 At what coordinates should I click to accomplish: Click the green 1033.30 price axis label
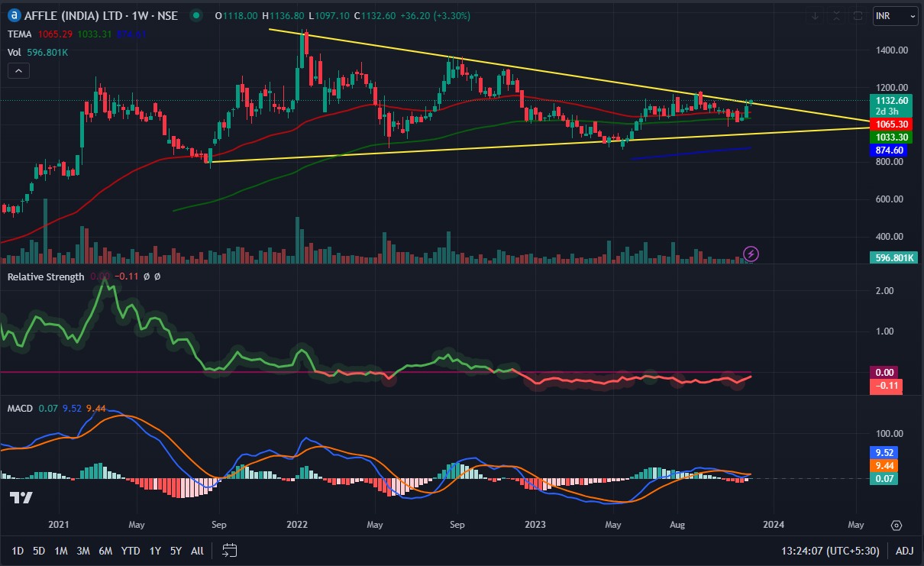(x=892, y=137)
